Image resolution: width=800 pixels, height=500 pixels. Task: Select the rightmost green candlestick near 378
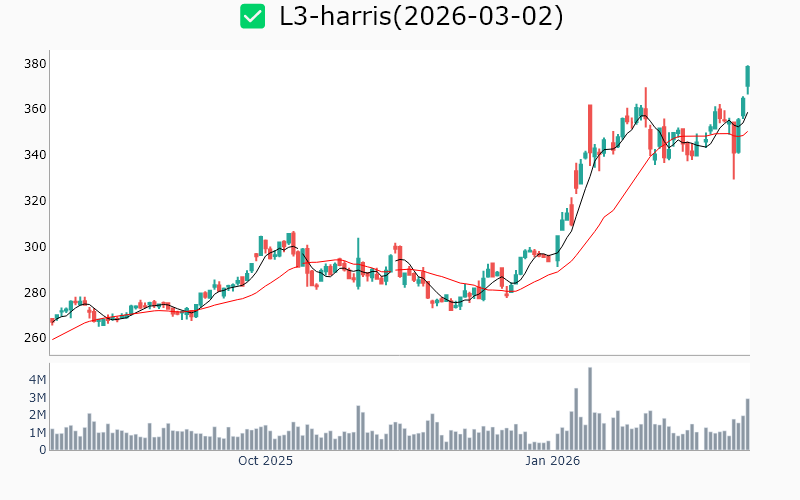(x=747, y=76)
